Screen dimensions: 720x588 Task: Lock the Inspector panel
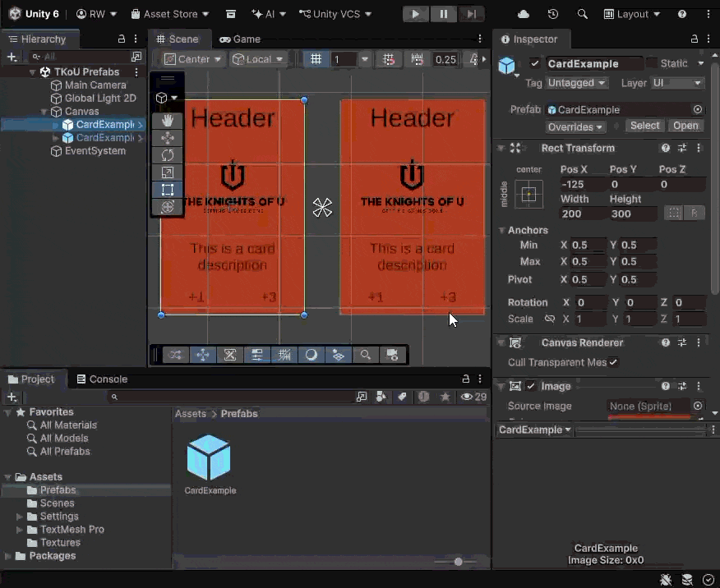click(x=695, y=39)
